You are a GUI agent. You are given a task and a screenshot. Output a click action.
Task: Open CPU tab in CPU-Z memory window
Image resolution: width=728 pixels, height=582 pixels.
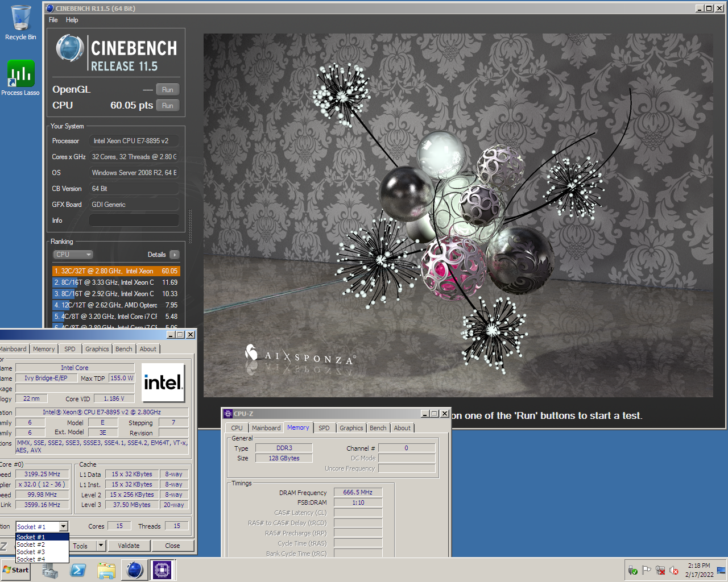click(237, 428)
